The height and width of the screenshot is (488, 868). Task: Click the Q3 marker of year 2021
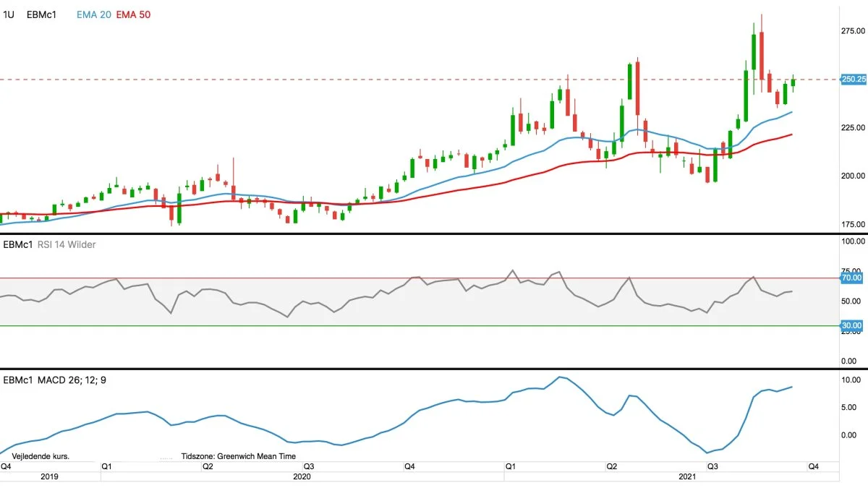[x=712, y=466]
